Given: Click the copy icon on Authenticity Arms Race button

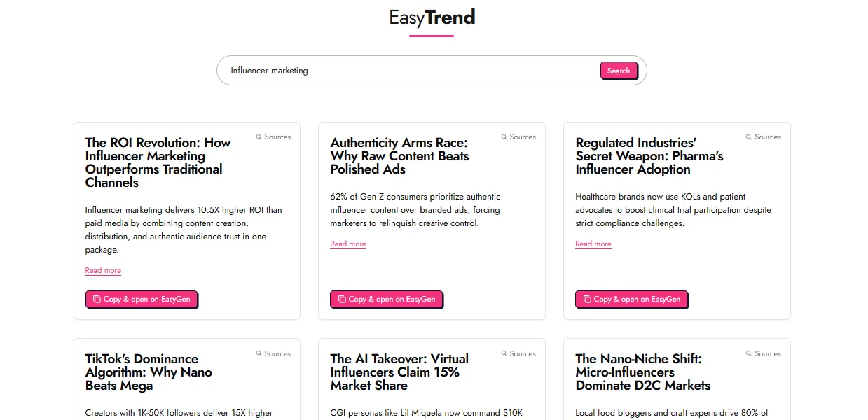Looking at the screenshot, I should coord(342,299).
